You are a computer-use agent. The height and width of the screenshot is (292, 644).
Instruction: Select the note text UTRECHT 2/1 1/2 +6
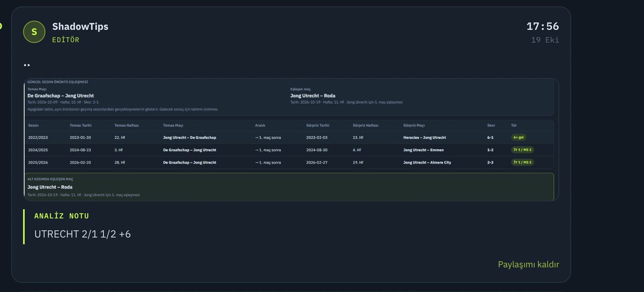(x=83, y=234)
